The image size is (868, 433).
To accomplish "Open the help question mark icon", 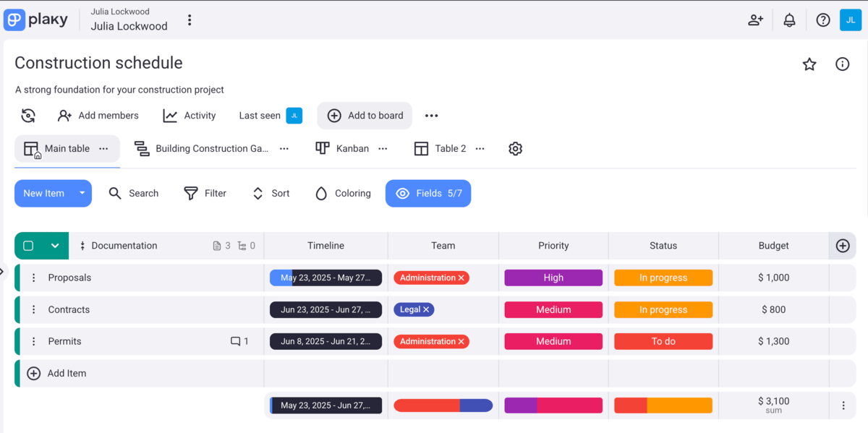I will click(x=823, y=20).
